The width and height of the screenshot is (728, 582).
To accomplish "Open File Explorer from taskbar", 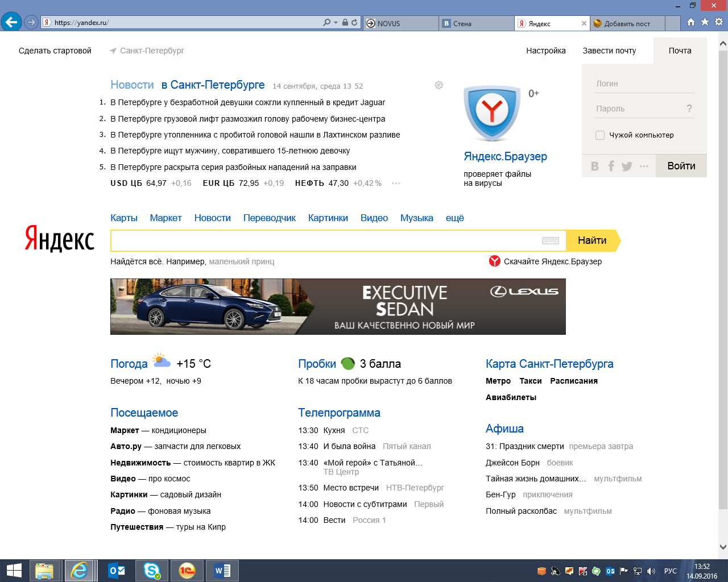I will [x=44, y=571].
